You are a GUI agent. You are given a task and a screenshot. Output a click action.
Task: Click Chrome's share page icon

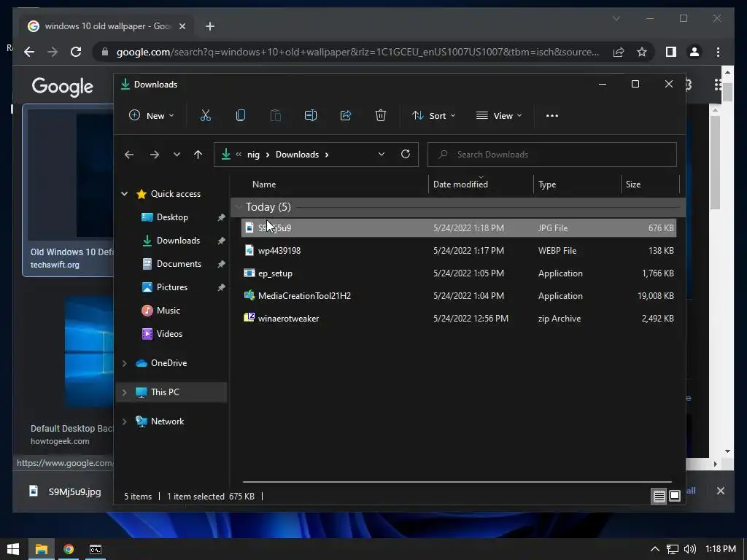click(619, 52)
